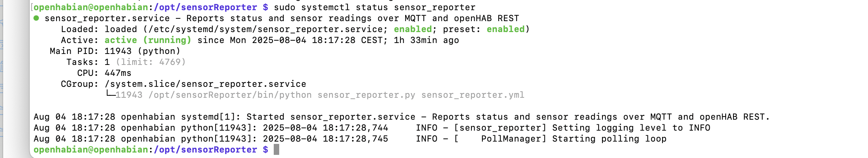The height and width of the screenshot is (158, 868).
Task: Click the green 'active (running)' status text
Action: point(148,40)
